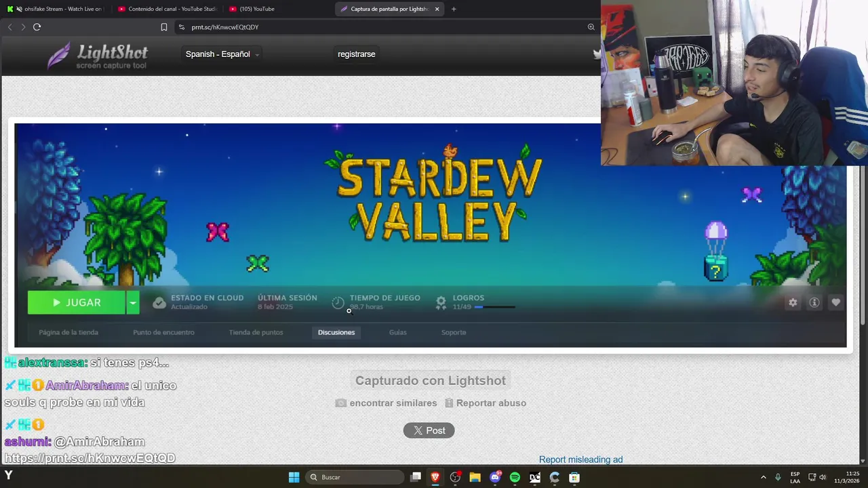Open the volume control in system tray

[x=823, y=477]
